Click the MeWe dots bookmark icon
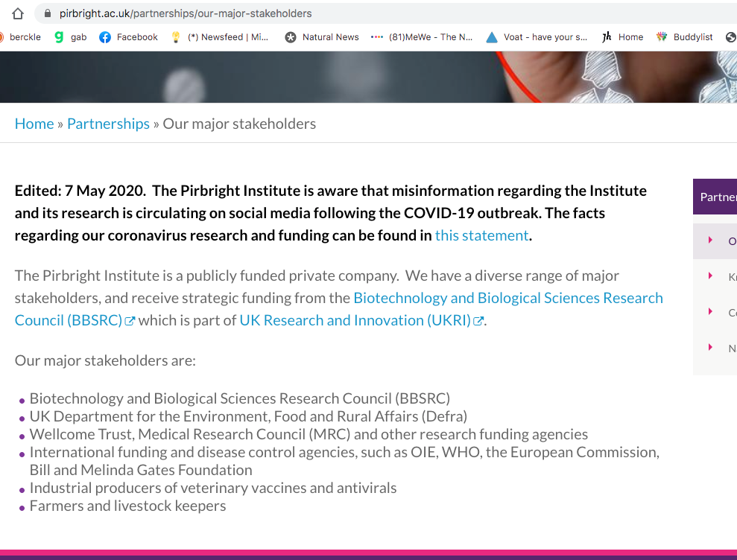Image resolution: width=737 pixels, height=560 pixels. [377, 36]
